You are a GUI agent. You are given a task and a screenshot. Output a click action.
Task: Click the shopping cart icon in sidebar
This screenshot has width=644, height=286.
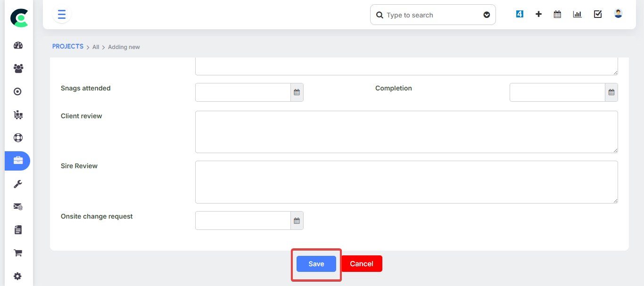point(18,253)
